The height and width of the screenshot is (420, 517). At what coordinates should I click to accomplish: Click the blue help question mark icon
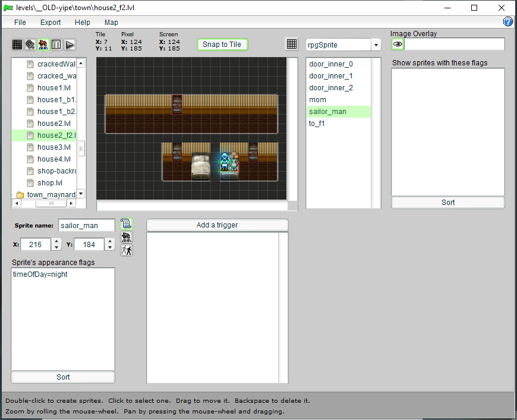point(508,22)
